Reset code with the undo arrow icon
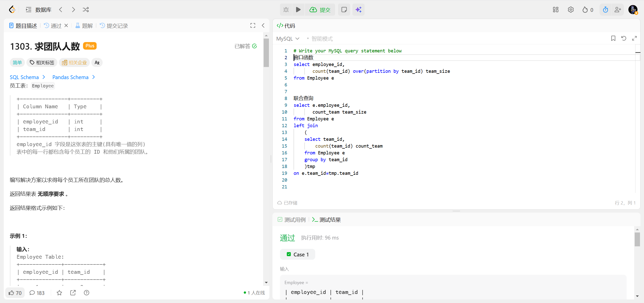644x303 pixels. click(x=624, y=38)
